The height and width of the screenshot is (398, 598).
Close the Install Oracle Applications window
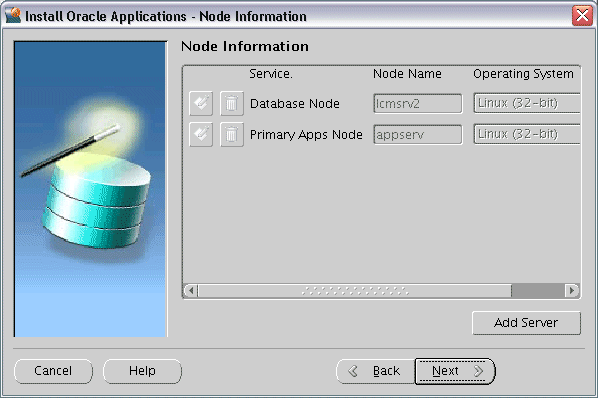click(582, 16)
